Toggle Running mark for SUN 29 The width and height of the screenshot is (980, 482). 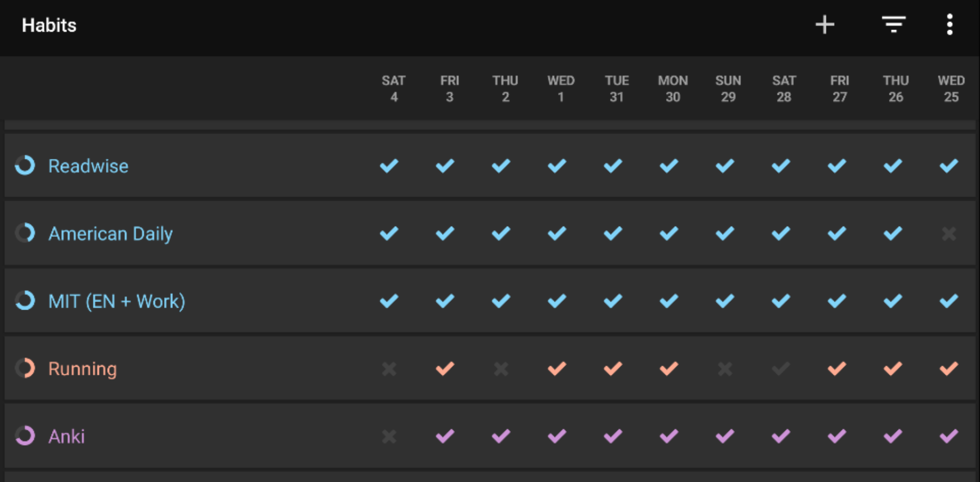[x=725, y=369]
